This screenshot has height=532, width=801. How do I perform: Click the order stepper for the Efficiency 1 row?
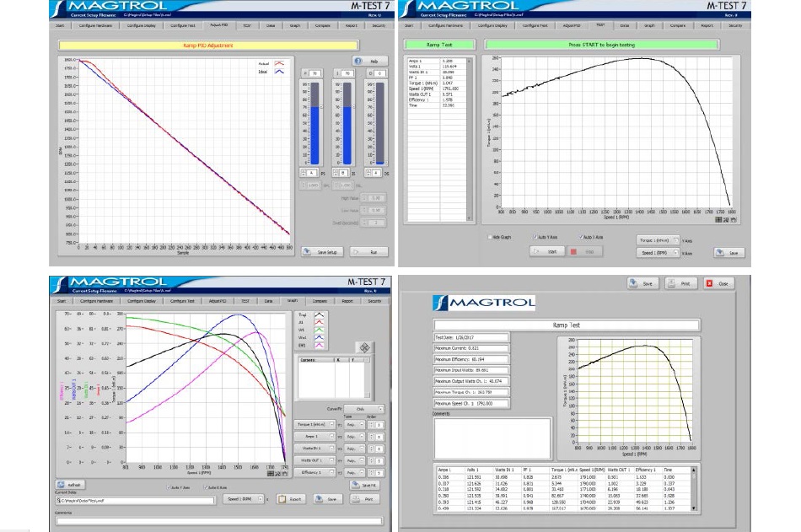pos(371,473)
